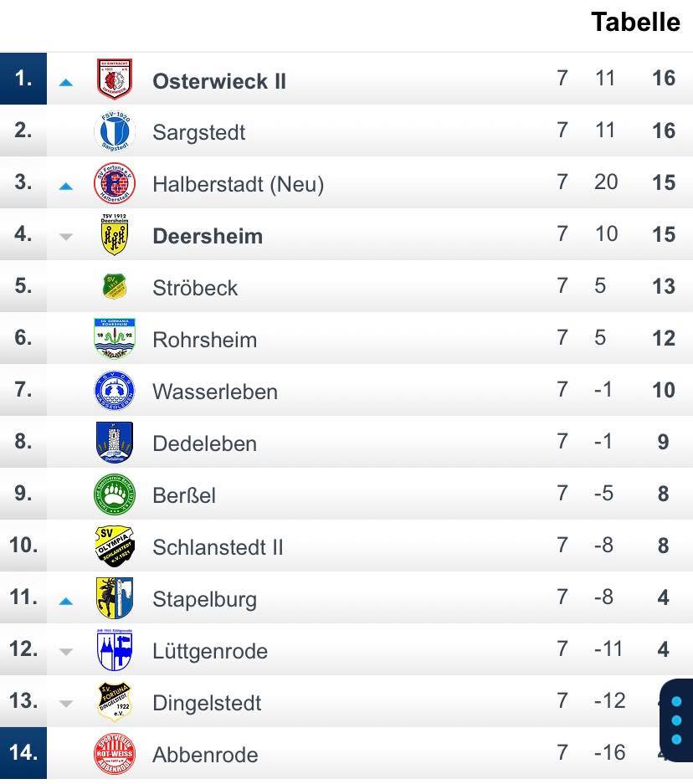Select the Schlanstedt Olympia shield logo
This screenshot has height=784, width=693.
click(115, 546)
